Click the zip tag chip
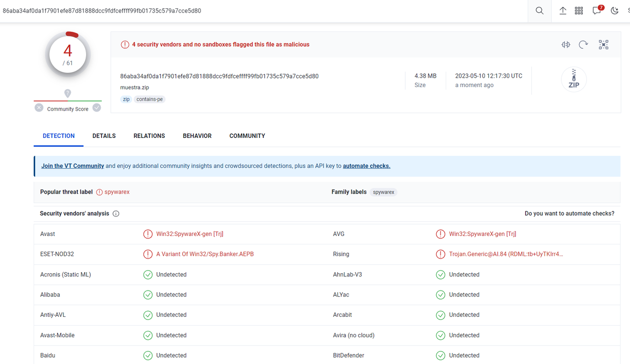This screenshot has height=364, width=630. pos(126,99)
